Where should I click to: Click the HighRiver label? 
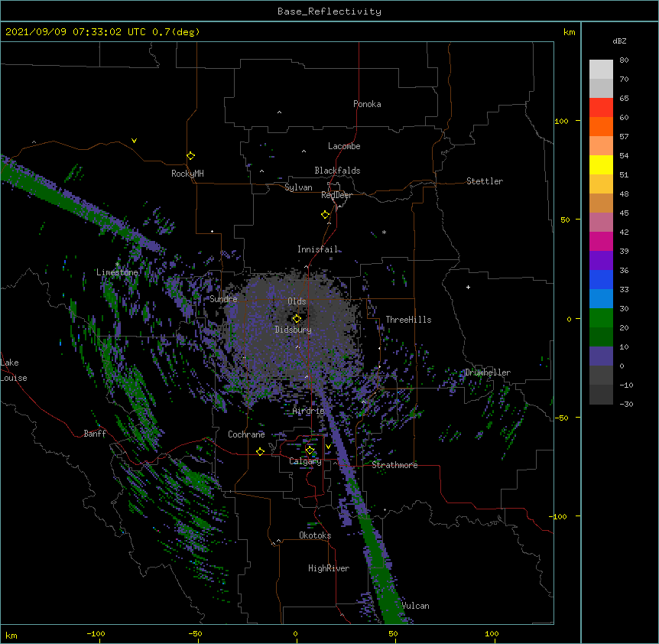click(x=329, y=568)
